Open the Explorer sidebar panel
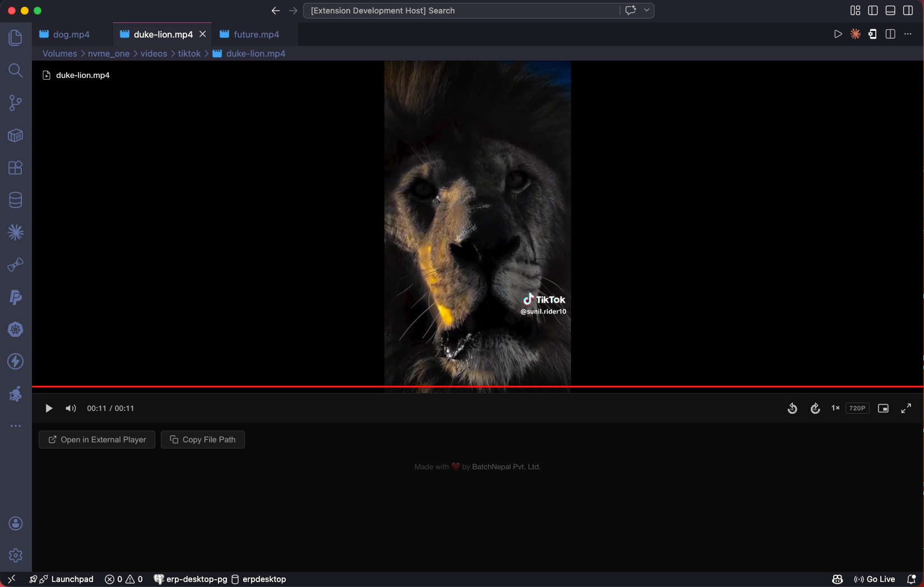Screen dimensions: 924x587 (x=15, y=37)
